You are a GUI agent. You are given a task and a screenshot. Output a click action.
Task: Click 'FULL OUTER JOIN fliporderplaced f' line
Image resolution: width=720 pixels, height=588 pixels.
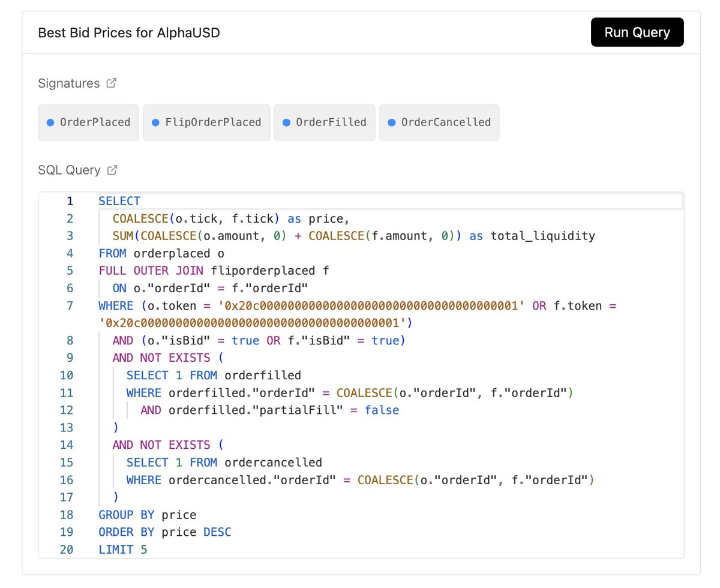[x=214, y=271]
